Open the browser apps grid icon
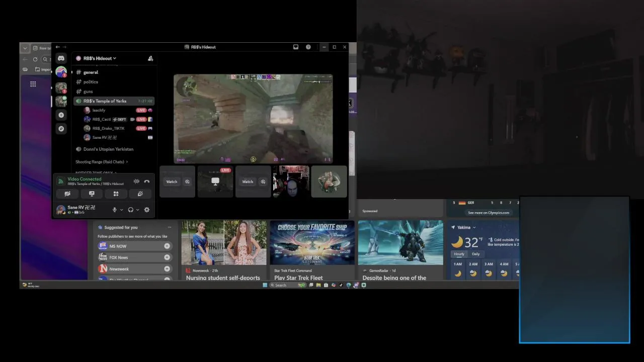The width and height of the screenshot is (644, 362). tap(33, 84)
